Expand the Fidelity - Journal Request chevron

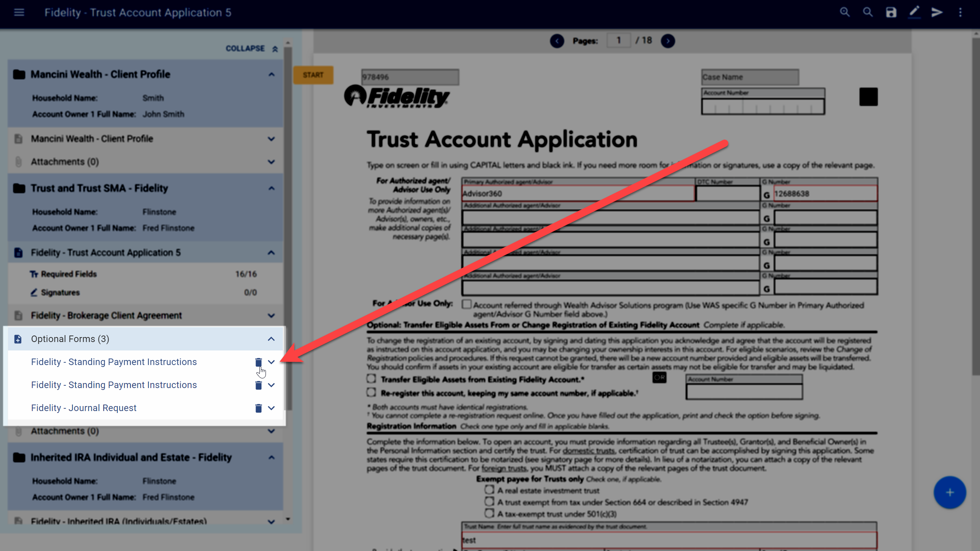tap(271, 408)
